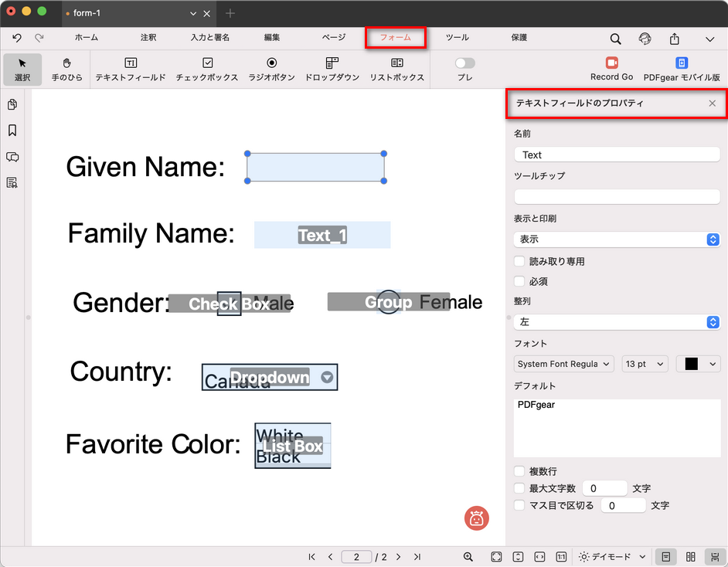This screenshot has width=728, height=567.
Task: Select the テキストフィールド tool
Action: (131, 69)
